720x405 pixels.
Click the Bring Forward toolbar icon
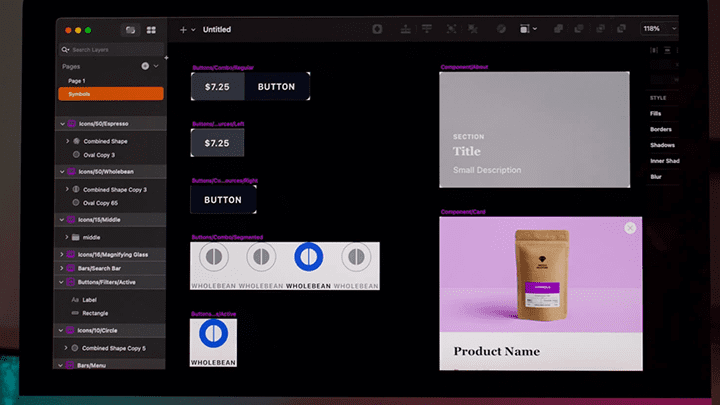pos(405,29)
